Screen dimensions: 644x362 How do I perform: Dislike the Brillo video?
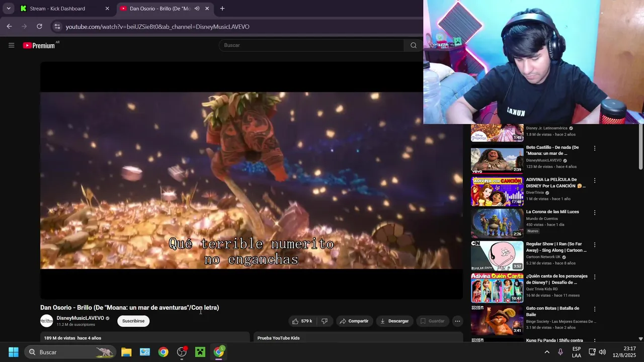[x=325, y=321]
